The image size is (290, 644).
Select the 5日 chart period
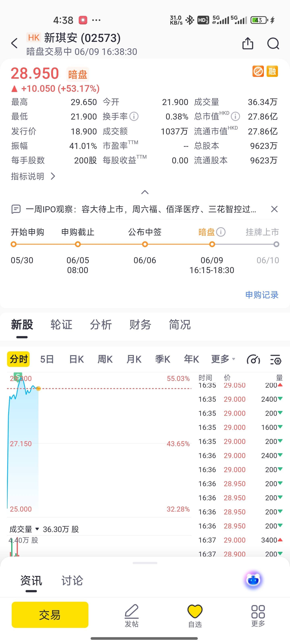[47, 359]
